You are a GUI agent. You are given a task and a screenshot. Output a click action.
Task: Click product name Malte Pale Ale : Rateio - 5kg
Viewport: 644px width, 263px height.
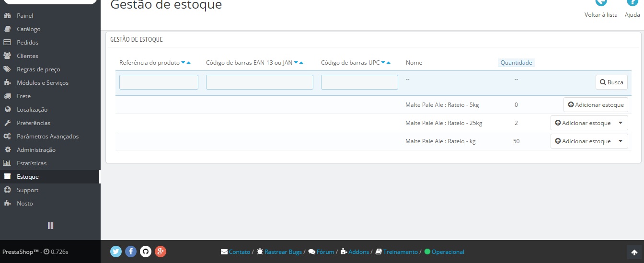(x=442, y=105)
